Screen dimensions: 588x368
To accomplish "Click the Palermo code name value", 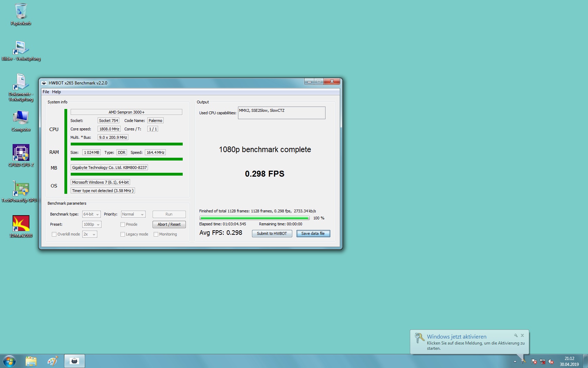I will (155, 121).
